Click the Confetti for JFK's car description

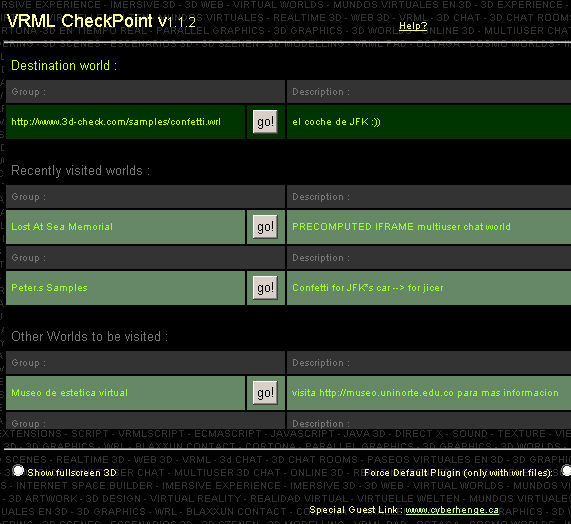coord(368,288)
